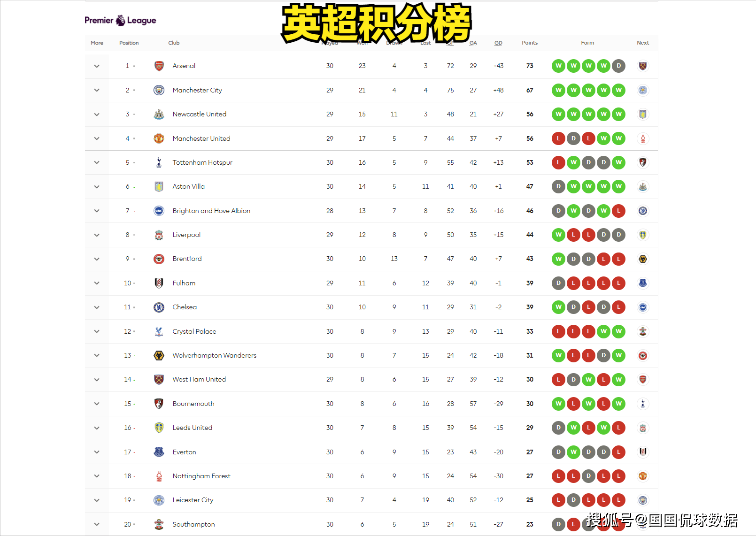756x536 pixels.
Task: Expand the Chelsea row details
Action: [97, 307]
